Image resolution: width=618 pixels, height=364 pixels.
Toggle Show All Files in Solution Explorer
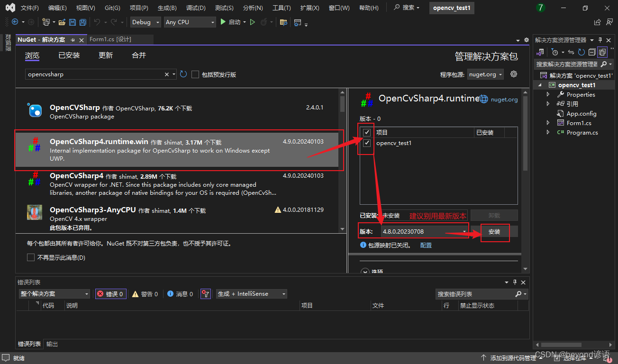point(602,52)
